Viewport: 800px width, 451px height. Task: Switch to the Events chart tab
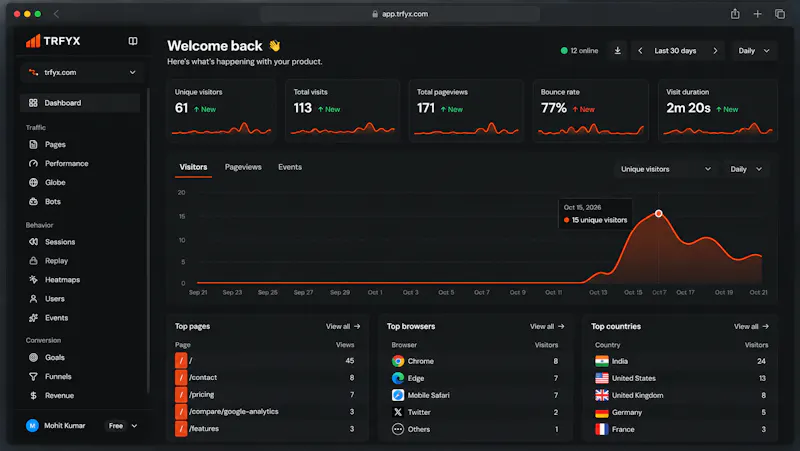click(x=290, y=167)
